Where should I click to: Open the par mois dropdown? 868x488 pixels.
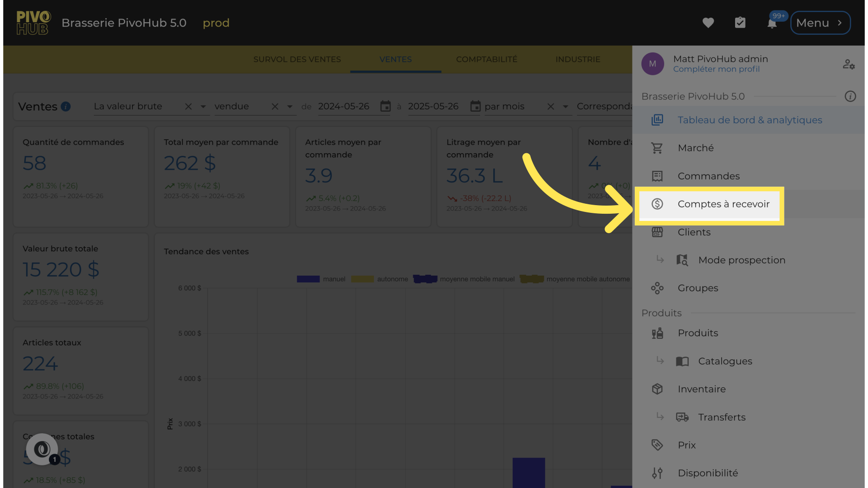tap(565, 107)
